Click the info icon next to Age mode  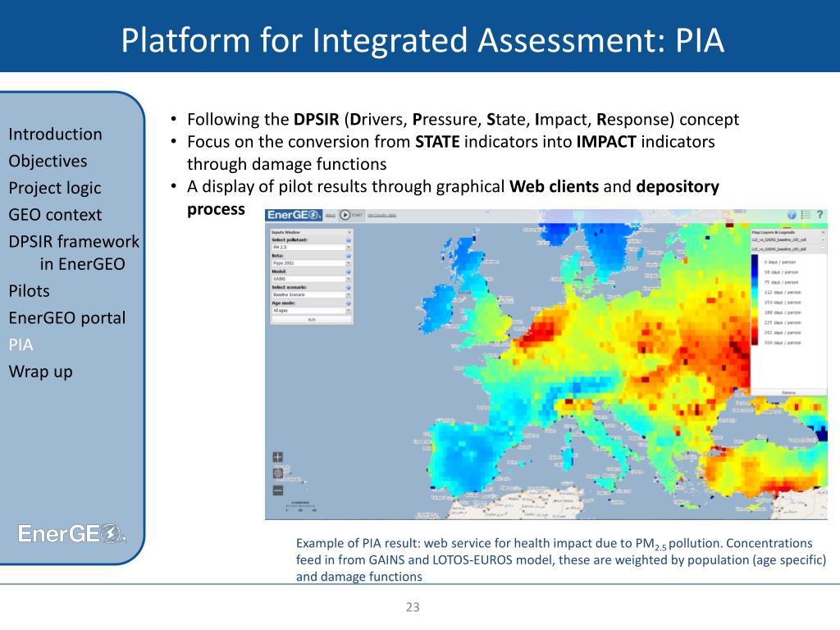click(348, 304)
